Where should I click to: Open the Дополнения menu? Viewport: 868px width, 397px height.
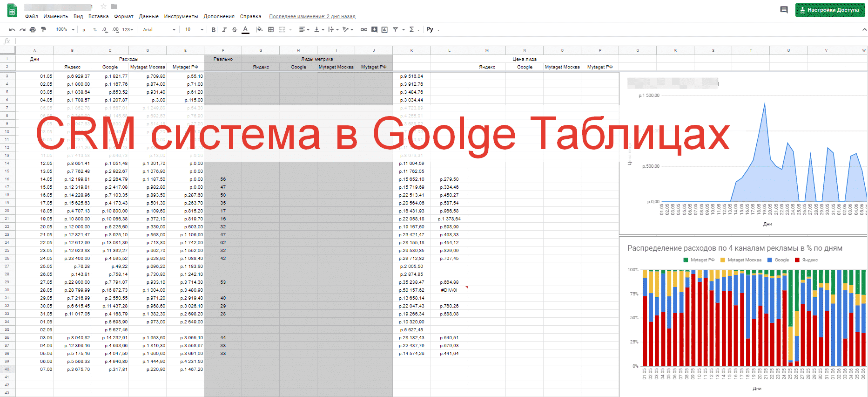point(219,16)
